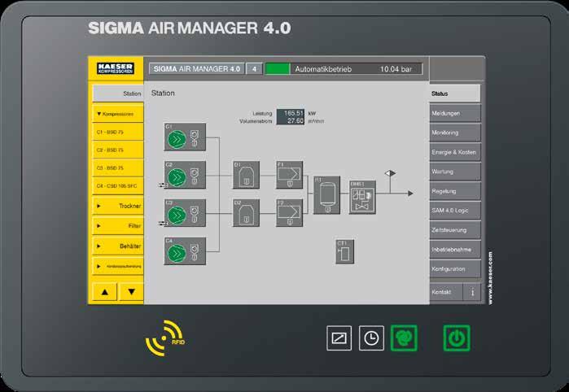Click the 165.51 kW Leistung value
This screenshot has width=569, height=392.
tap(294, 113)
